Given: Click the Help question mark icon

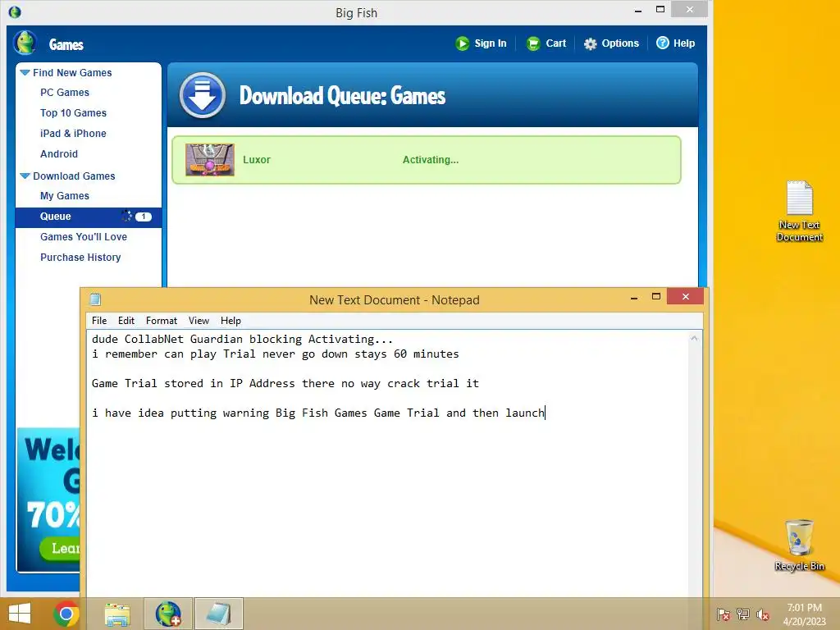Looking at the screenshot, I should [663, 43].
